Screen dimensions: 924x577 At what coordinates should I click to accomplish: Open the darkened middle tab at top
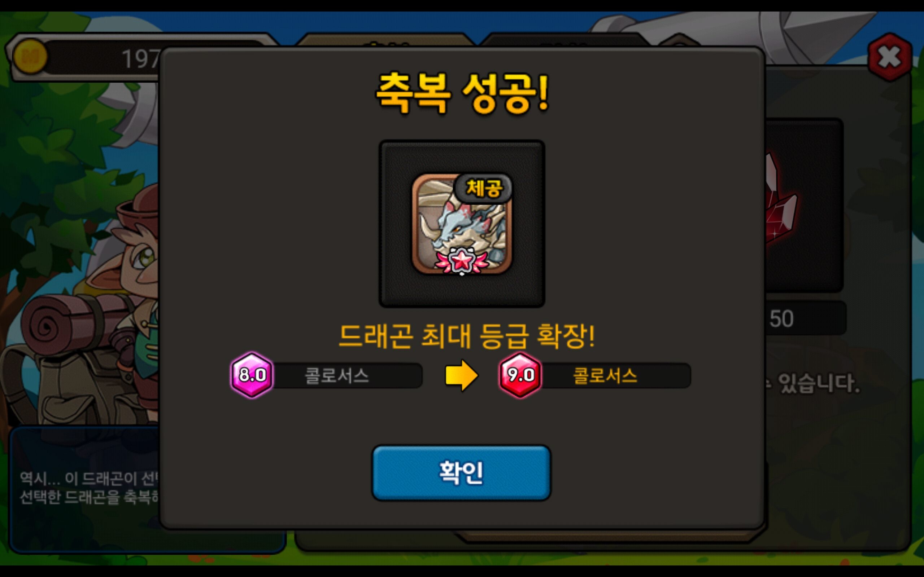385,40
